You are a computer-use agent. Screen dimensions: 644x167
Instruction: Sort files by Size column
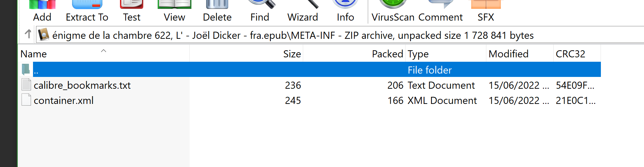tap(292, 54)
